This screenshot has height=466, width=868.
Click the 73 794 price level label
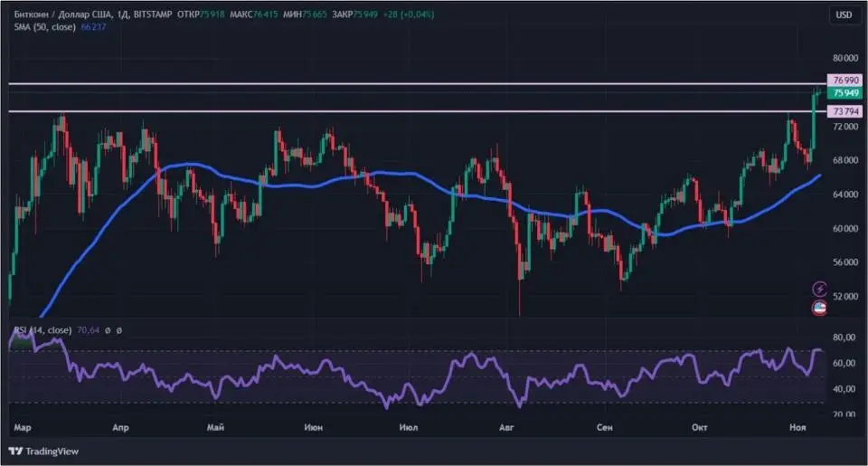844,110
